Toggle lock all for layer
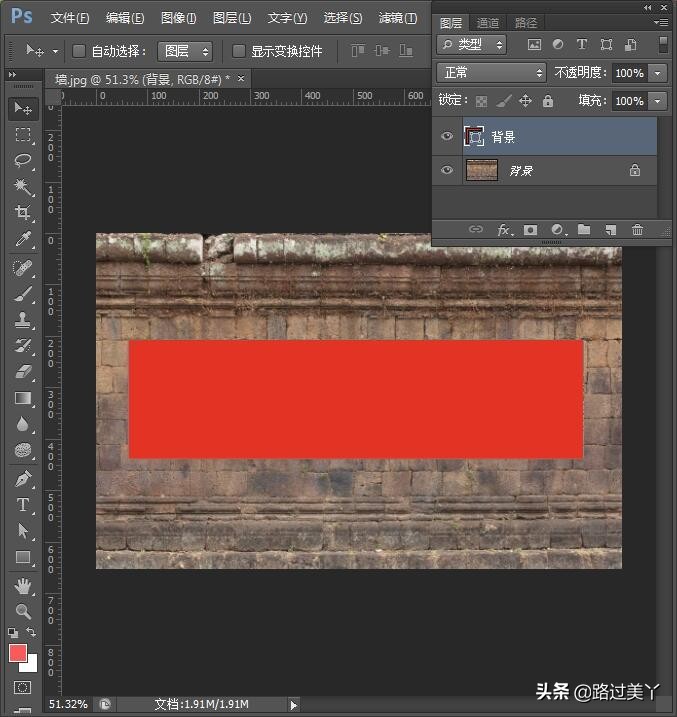Viewport: 677px width, 717px height. 548,101
